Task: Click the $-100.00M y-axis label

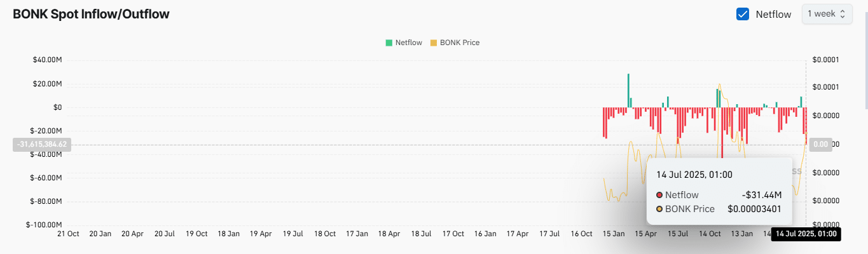Action: [46, 225]
